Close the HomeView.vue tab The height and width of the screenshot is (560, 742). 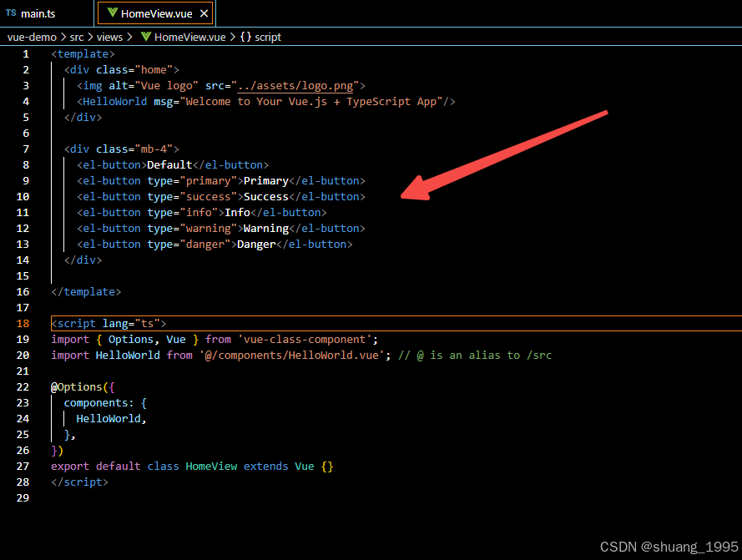tap(204, 13)
